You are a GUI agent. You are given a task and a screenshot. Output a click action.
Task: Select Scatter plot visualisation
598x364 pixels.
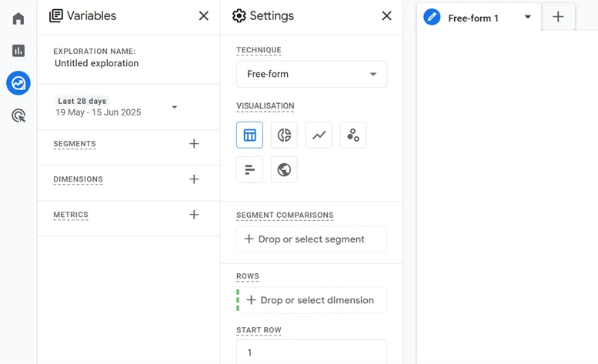[353, 135]
